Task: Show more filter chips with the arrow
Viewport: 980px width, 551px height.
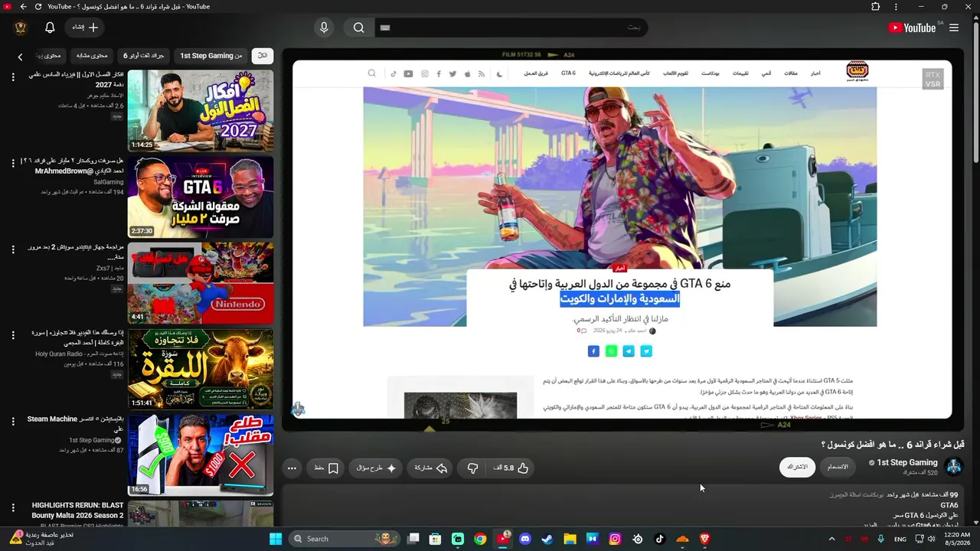Action: coord(21,56)
